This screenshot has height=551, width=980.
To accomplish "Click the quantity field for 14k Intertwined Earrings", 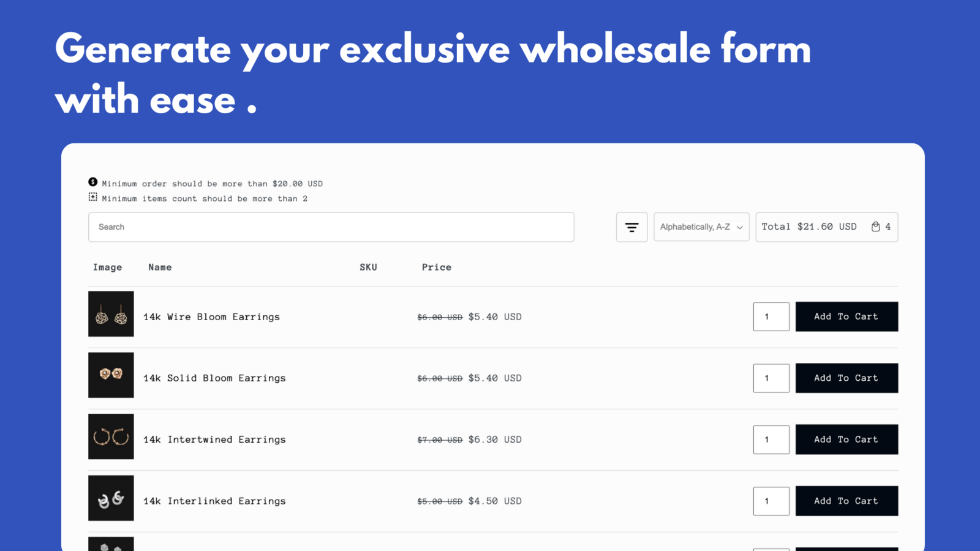I will click(771, 439).
